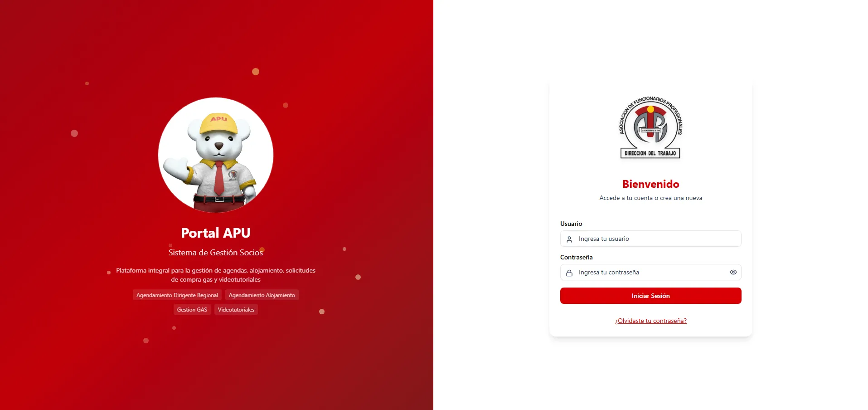Focus the Ingresa tu usuario input field
The image size is (868, 410).
(x=651, y=239)
